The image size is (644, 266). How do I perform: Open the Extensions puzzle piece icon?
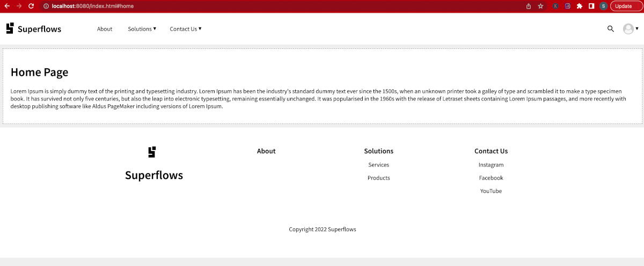pyautogui.click(x=580, y=6)
